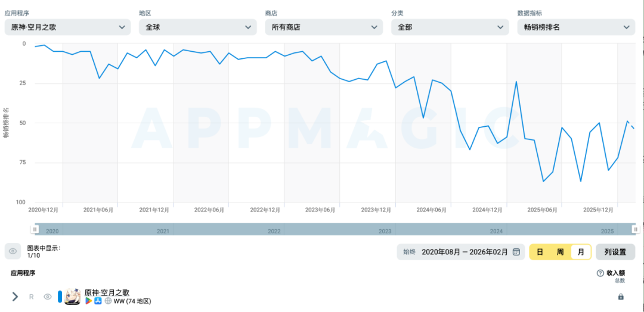Click the blue color swatch of 原神·空月之歌 series
Image resolution: width=644 pixels, height=312 pixels.
[x=60, y=297]
